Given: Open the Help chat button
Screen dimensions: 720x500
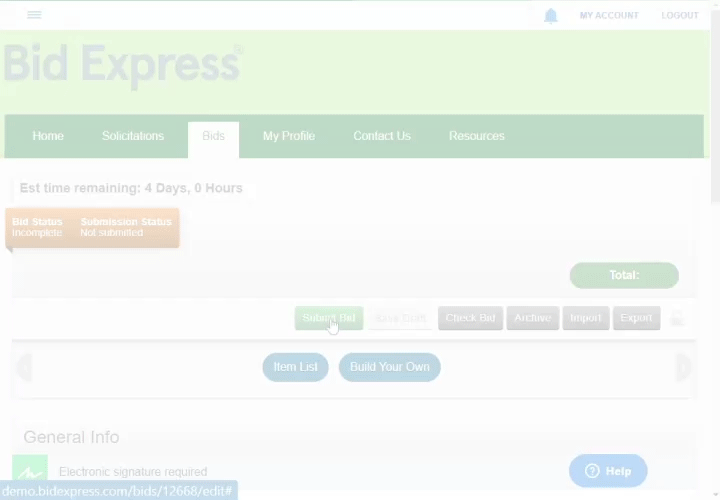Looking at the screenshot, I should tap(608, 471).
